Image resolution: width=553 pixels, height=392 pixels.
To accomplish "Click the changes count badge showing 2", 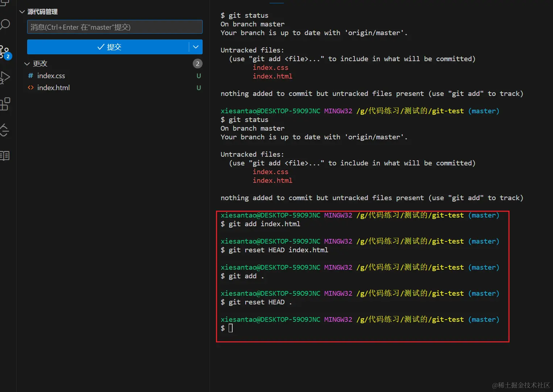I will 197,64.
